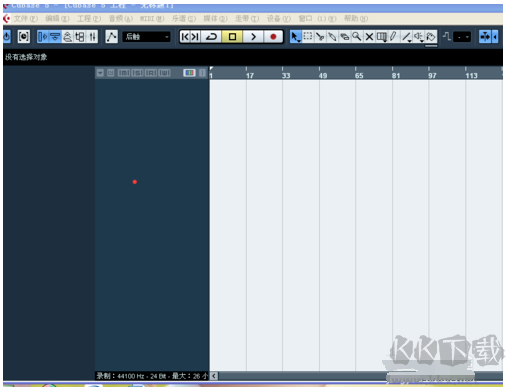Open the 媒体 (Media) menu
Image resolution: width=506 pixels, height=387 pixels.
(215, 19)
